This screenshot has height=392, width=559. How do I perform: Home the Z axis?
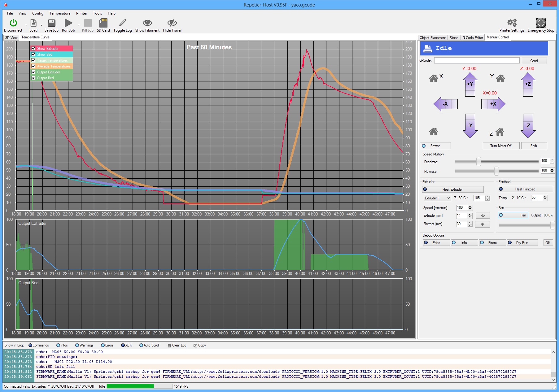click(x=500, y=132)
